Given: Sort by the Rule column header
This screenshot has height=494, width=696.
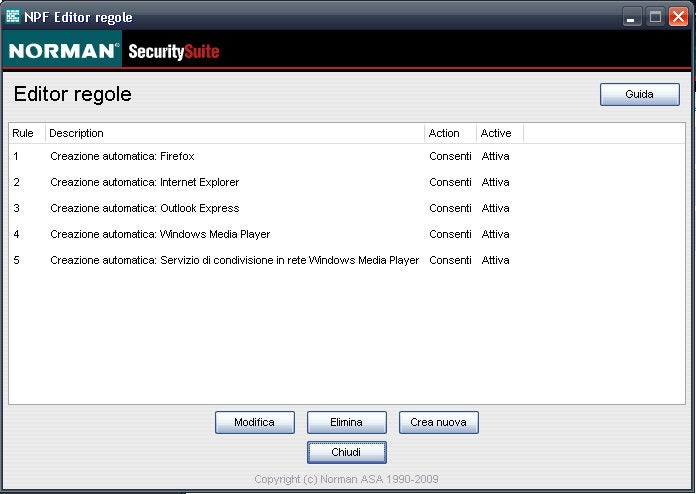Looking at the screenshot, I should pyautogui.click(x=24, y=133).
